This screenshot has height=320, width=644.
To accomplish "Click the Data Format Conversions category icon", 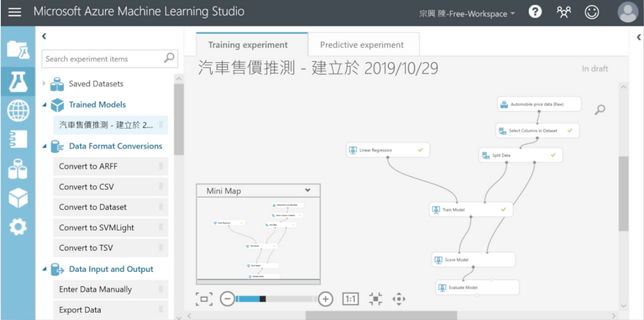I will [x=57, y=146].
